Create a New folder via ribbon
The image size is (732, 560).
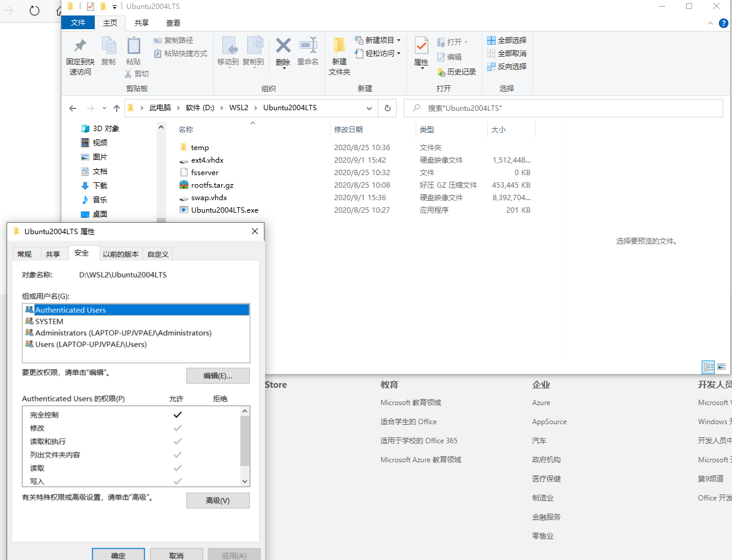pyautogui.click(x=339, y=57)
